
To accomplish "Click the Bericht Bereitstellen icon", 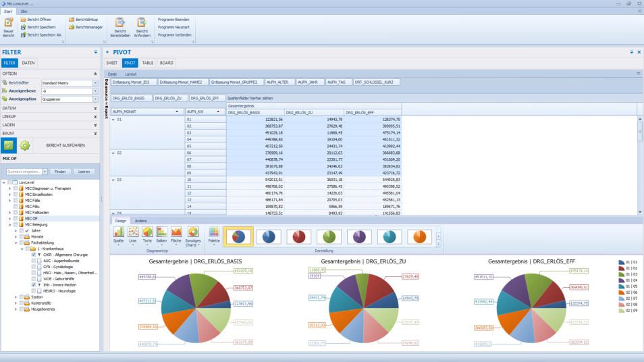I will [119, 23].
